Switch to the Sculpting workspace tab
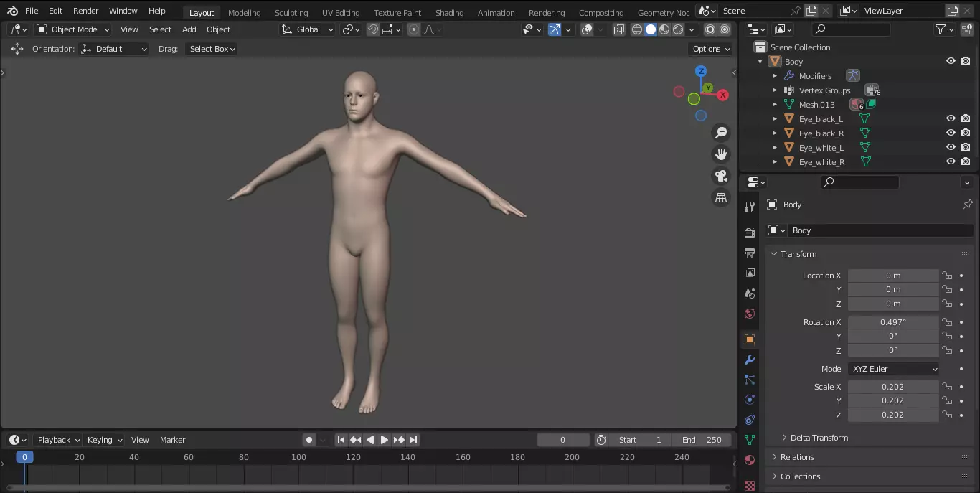Screen dimensions: 980x493 tap(291, 13)
